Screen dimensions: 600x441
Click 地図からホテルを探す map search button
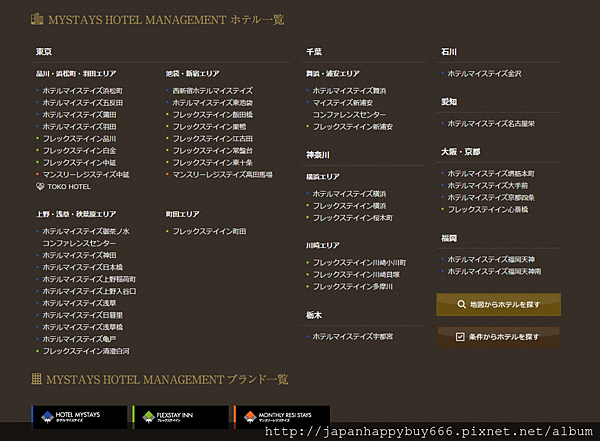tap(499, 304)
